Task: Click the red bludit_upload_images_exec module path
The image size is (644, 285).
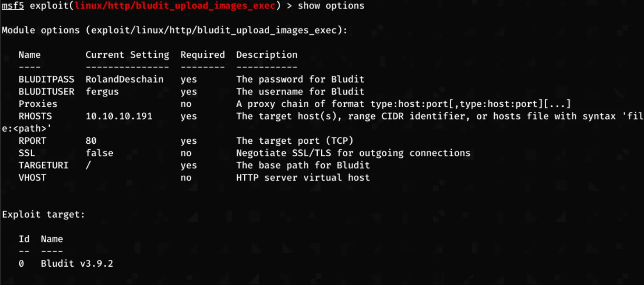Action: [175, 6]
